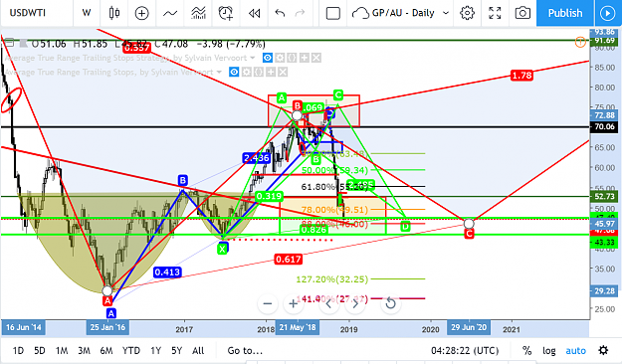Open the Go to date dialog
The height and width of the screenshot is (364, 622).
245,350
